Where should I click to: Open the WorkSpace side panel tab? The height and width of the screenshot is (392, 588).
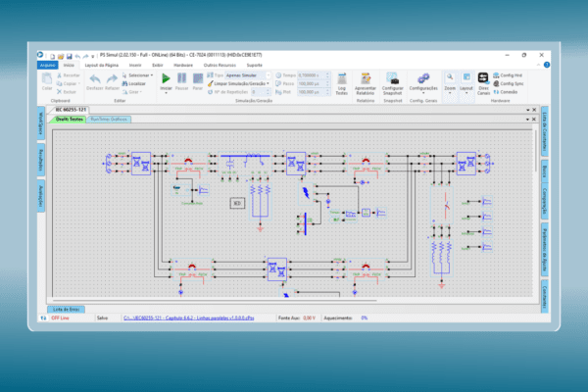[41, 123]
